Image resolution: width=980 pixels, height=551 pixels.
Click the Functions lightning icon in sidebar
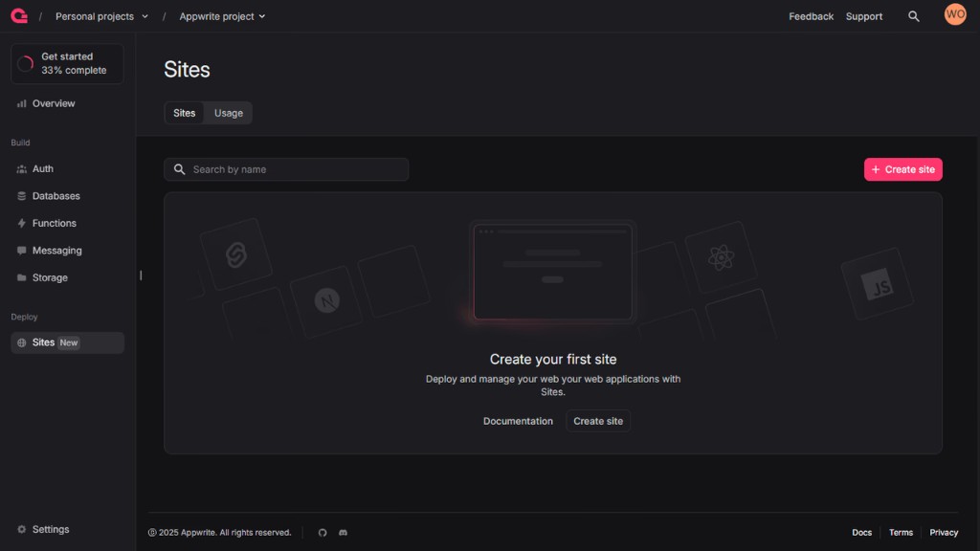click(x=22, y=223)
